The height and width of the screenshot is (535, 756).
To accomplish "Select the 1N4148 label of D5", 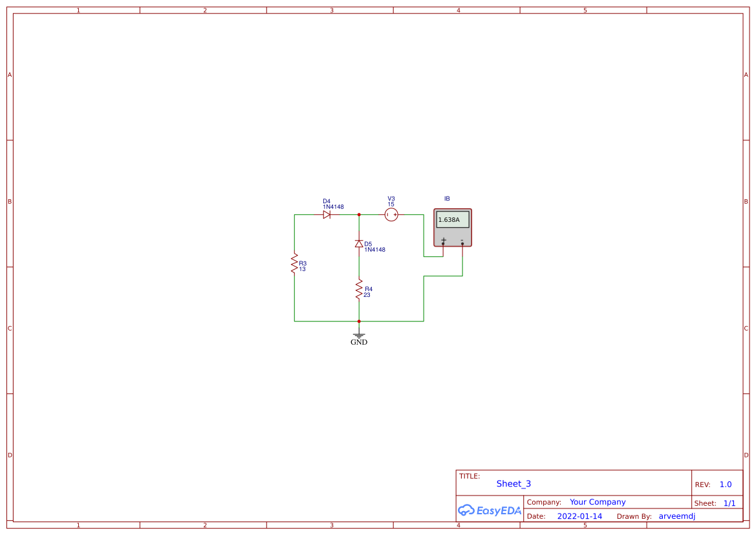I will pyautogui.click(x=374, y=250).
